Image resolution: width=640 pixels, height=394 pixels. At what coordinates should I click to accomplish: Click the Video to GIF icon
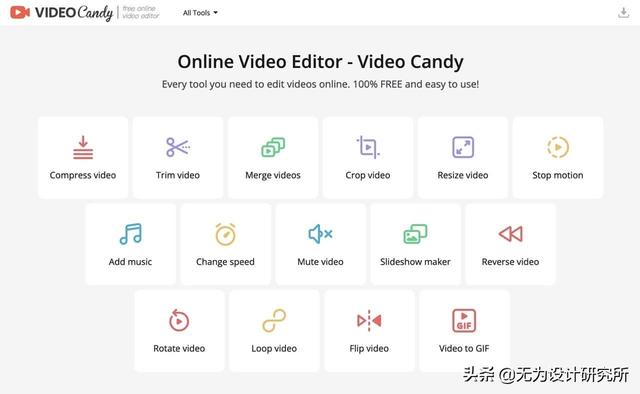point(464,321)
